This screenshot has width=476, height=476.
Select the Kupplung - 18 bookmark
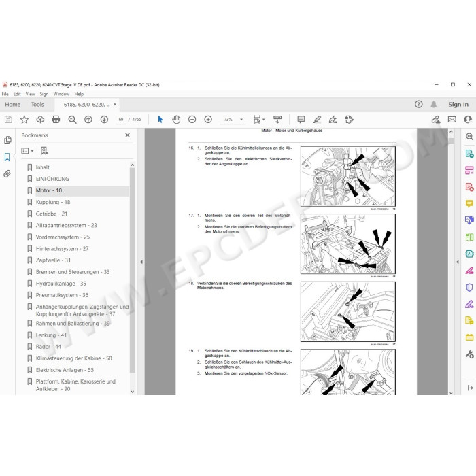pos(53,202)
